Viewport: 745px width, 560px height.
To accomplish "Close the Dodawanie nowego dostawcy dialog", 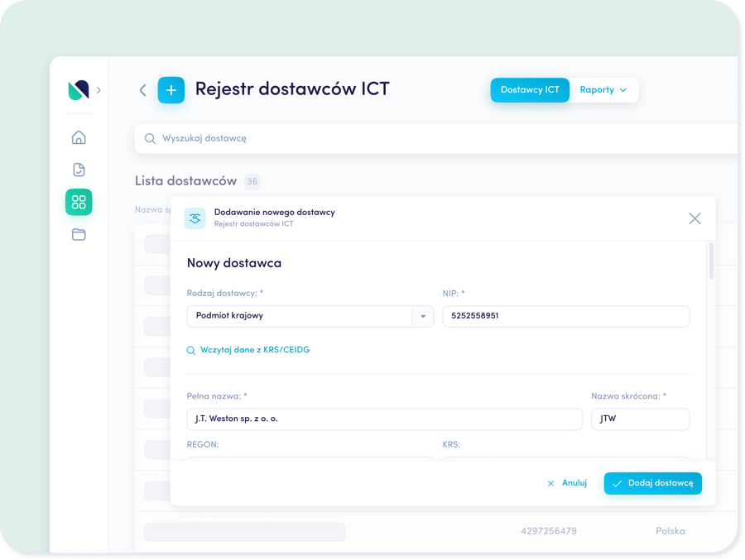I will tap(695, 218).
